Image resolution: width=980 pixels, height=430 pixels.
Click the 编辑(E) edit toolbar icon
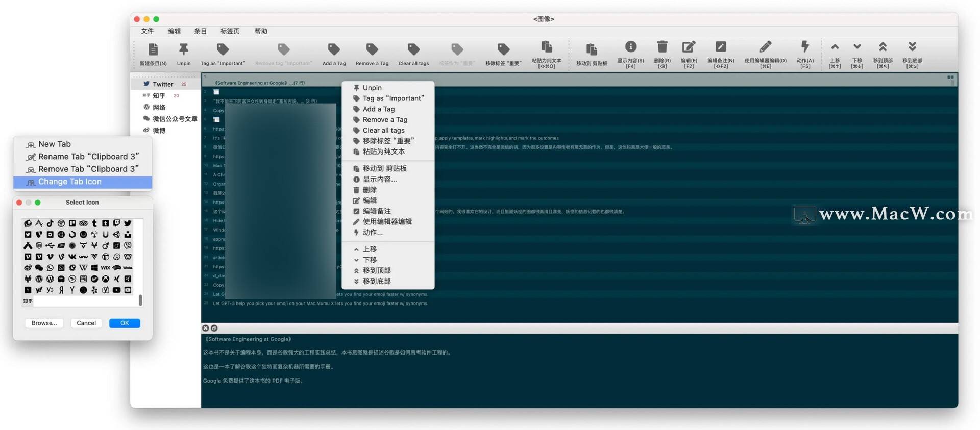689,47
